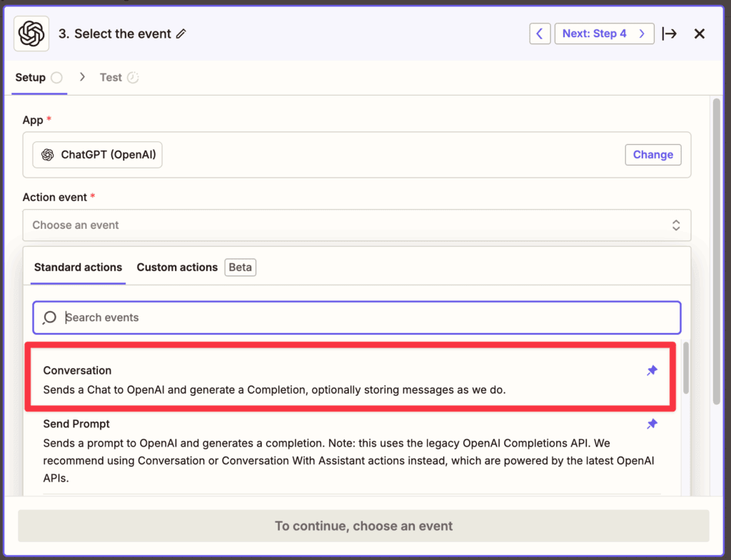Click the main panel scrollbar
The height and width of the screenshot is (560, 731).
tap(717, 252)
